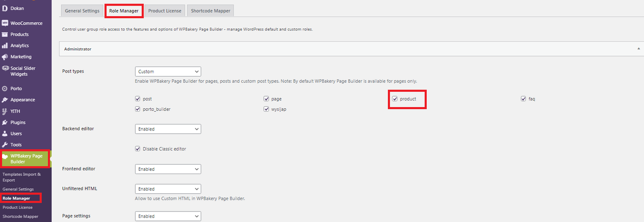
Task: Toggle the faq checkbox
Action: point(524,99)
